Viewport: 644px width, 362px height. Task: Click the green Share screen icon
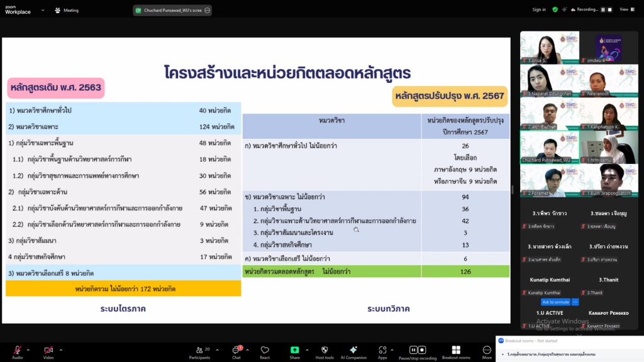pos(295,349)
